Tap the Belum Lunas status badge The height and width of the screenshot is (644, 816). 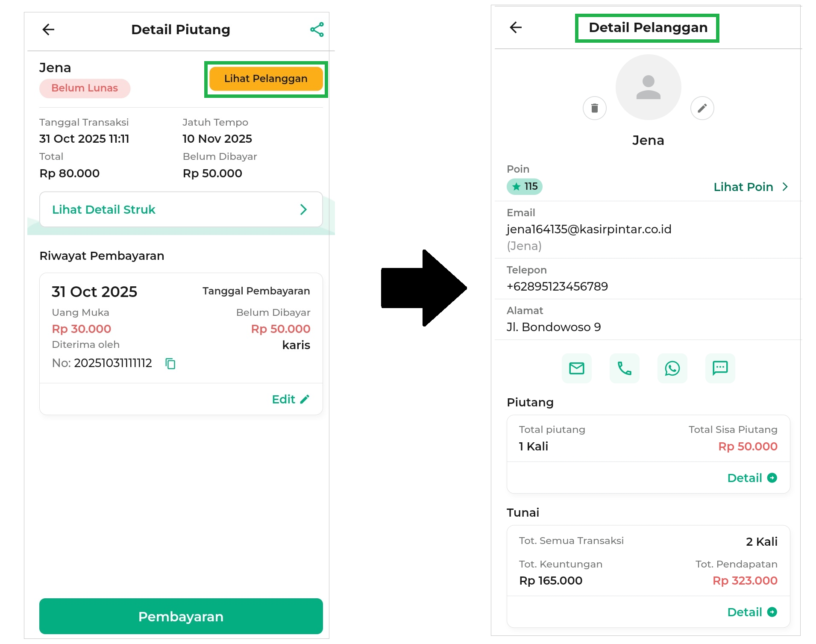point(85,88)
